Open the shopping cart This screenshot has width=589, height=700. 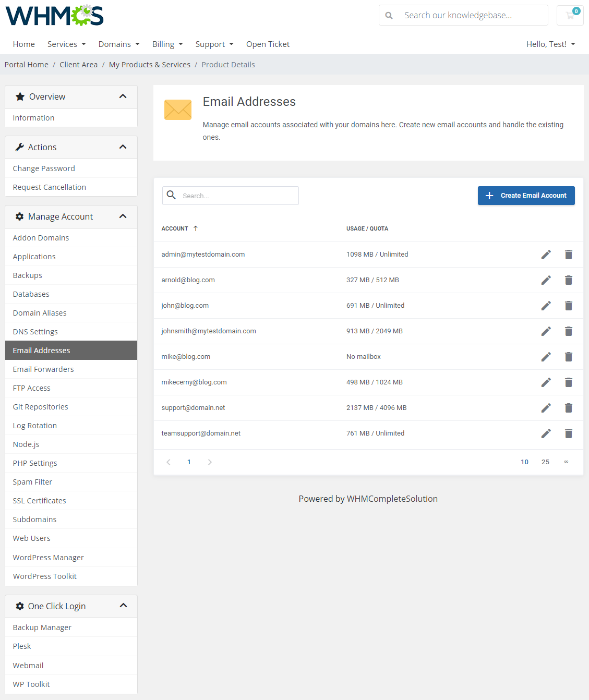coord(570,15)
